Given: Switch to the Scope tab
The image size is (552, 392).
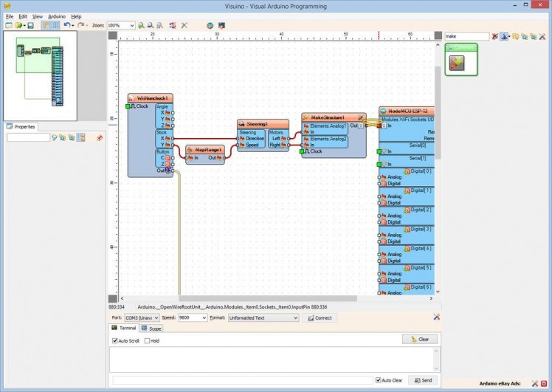Looking at the screenshot, I should pos(151,329).
